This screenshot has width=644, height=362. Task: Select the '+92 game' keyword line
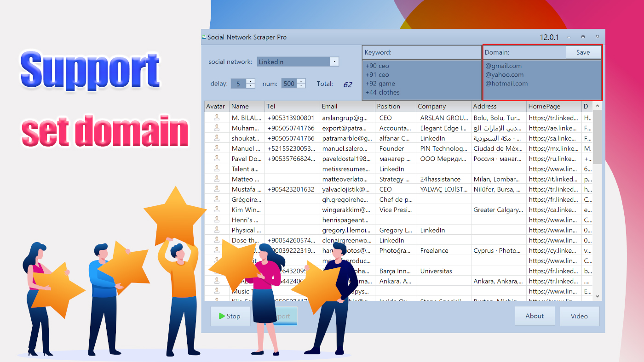(380, 83)
